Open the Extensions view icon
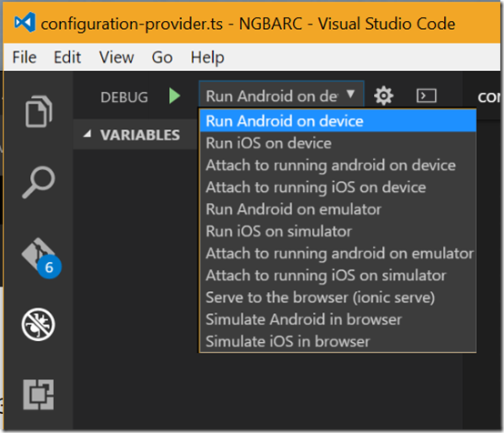 pos(38,395)
